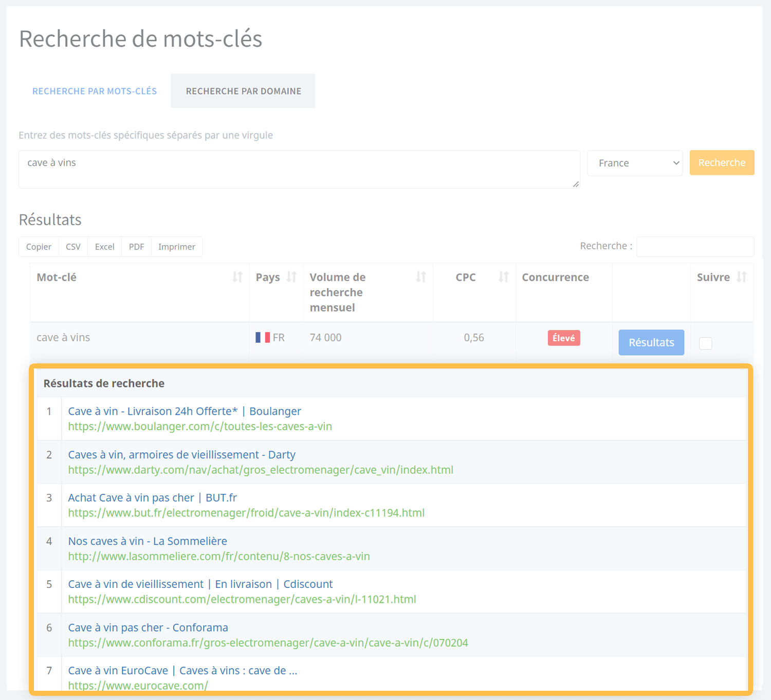Screen dimensions: 771x700
Task: Download results as PDF
Action: 136,247
